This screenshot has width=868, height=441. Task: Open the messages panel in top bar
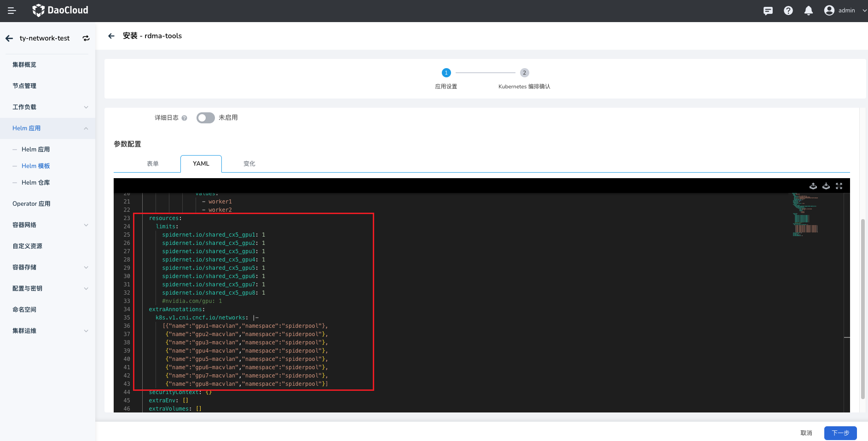click(768, 10)
